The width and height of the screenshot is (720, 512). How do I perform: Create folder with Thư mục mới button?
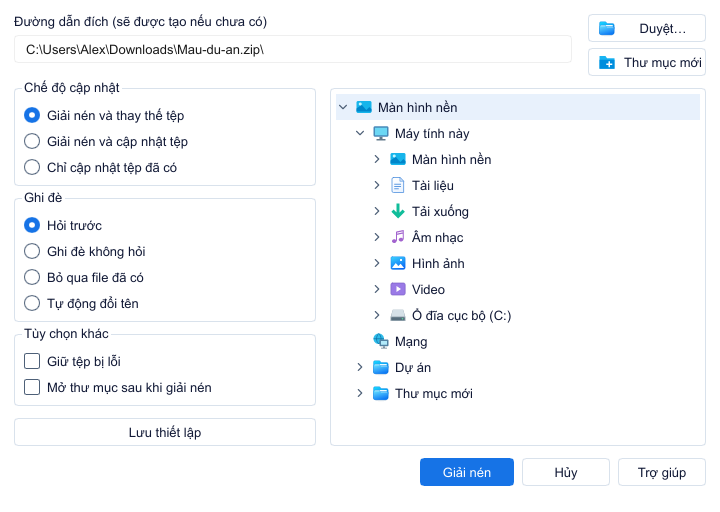coord(647,62)
